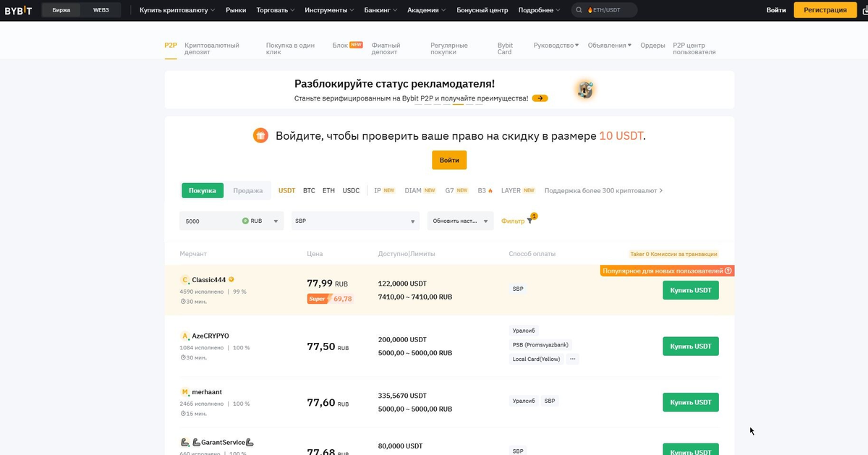Screen dimensions: 868x455
Task: Expand the Академия dropdown
Action: pyautogui.click(x=426, y=10)
